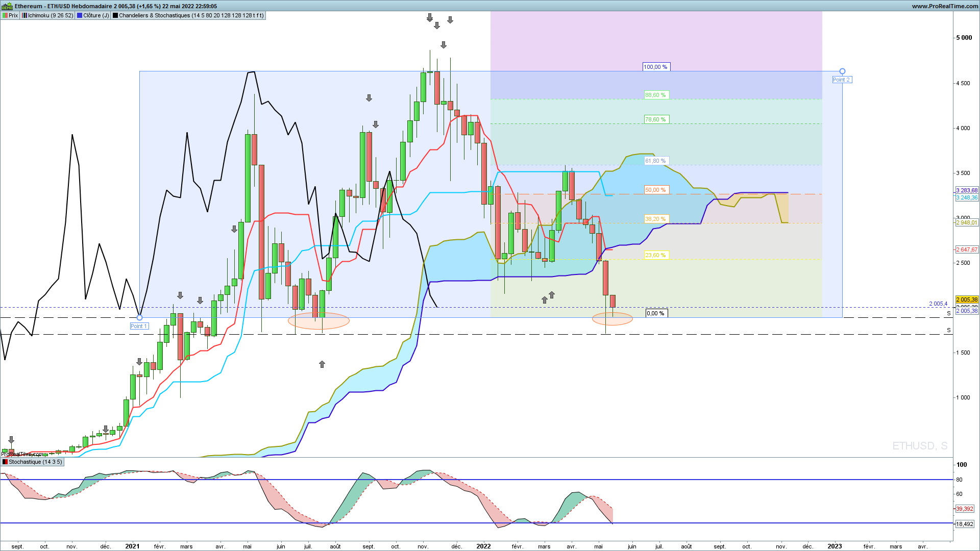Select the 38,20 % Fibonacci level label
The height and width of the screenshot is (551, 980).
656,219
